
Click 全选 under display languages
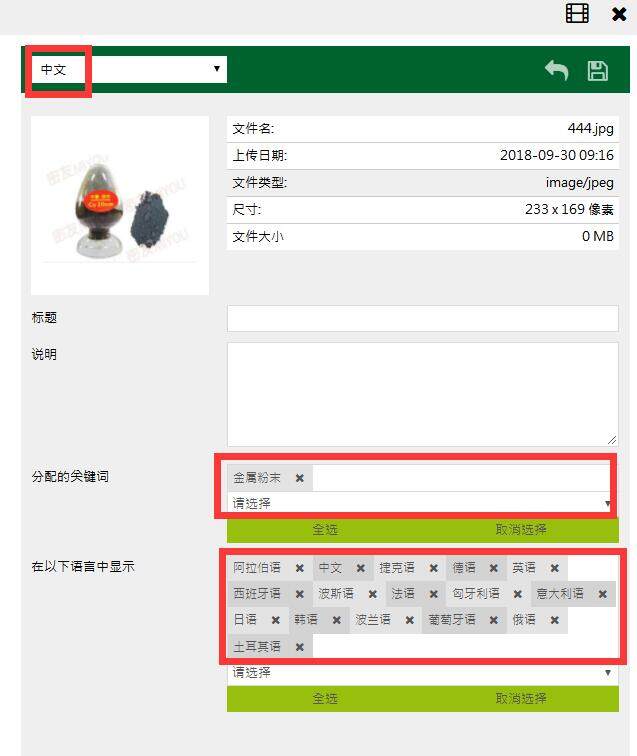pyautogui.click(x=325, y=698)
